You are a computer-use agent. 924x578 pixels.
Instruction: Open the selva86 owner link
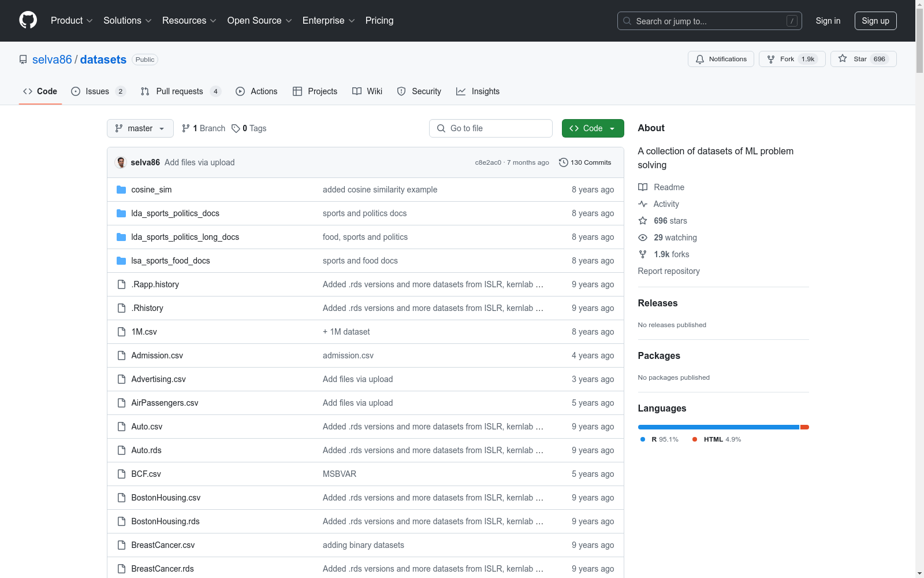coord(52,60)
